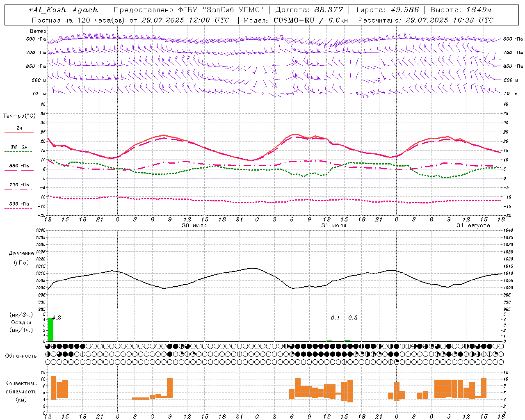Viewport: 525px width, 420px height.
Task: Click the Конвективн. label
Action: point(21,383)
